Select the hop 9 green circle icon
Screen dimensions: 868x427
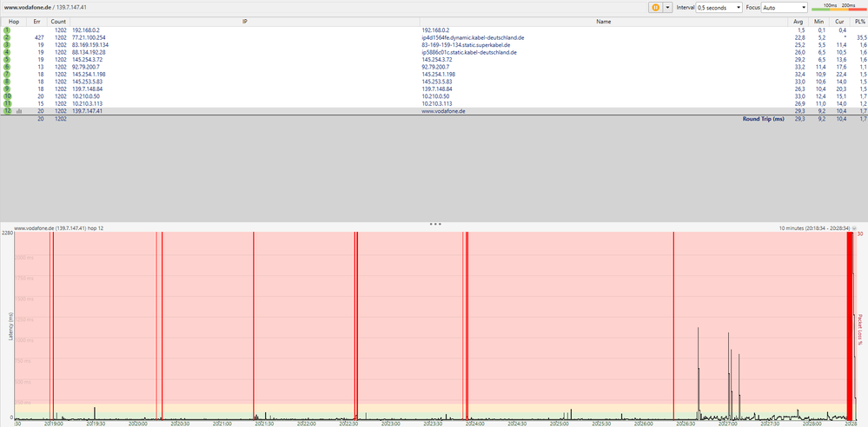(7, 89)
